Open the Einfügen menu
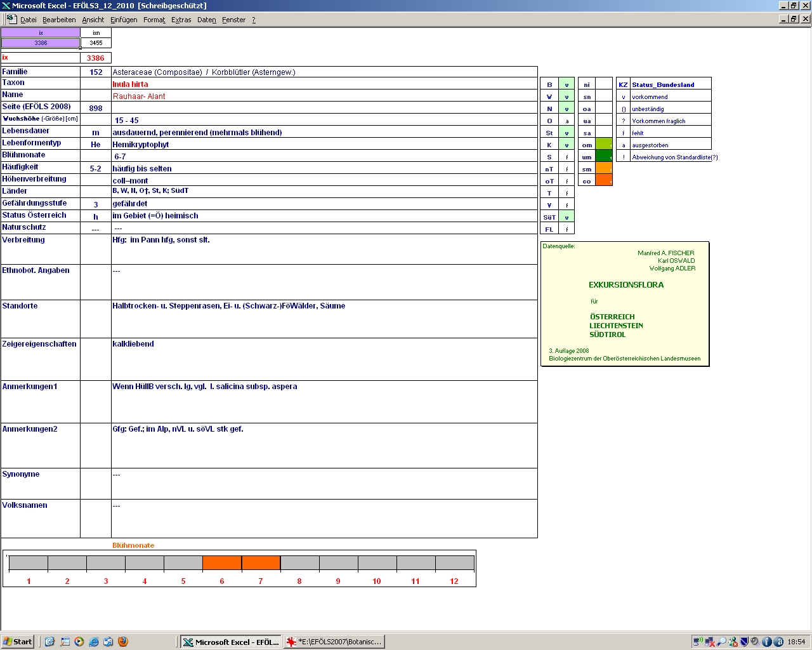This screenshot has height=650, width=812. (x=124, y=20)
